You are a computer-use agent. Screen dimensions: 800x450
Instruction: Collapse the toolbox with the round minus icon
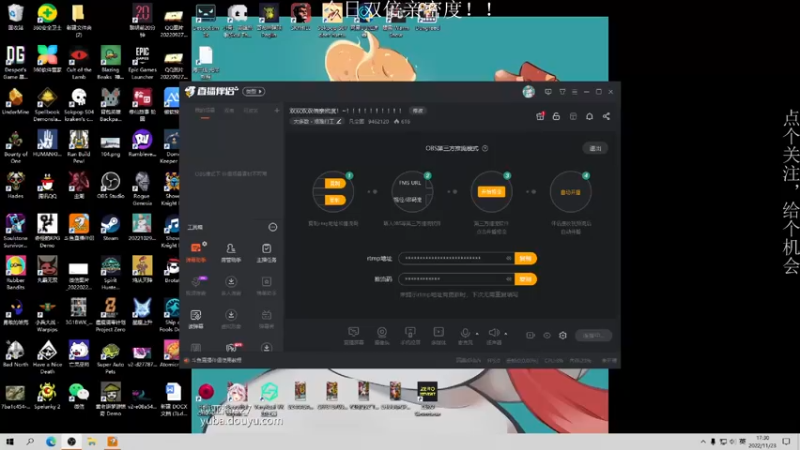(273, 227)
